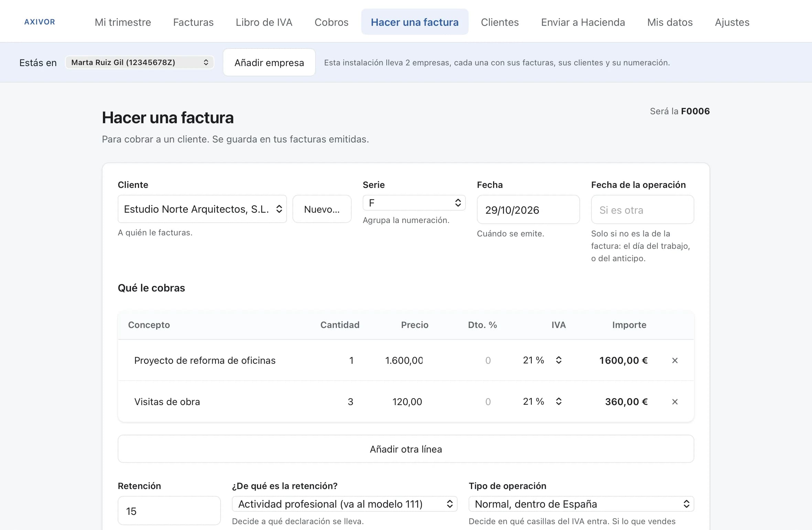This screenshot has height=530, width=812.
Task: Click the Concepto column header
Action: [x=149, y=325]
